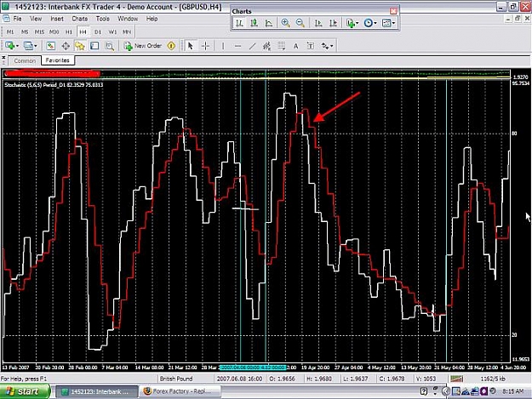Open the Profiles dropdown

30,46
